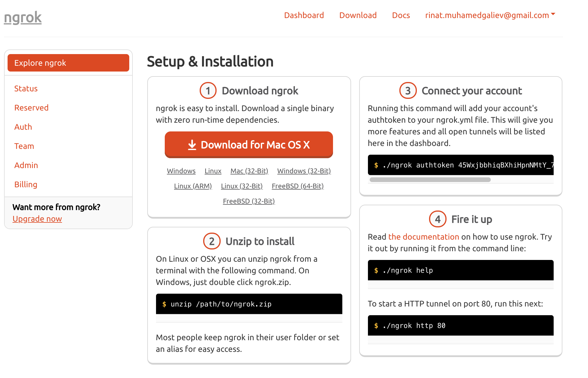Click the Windows (32-Bit) download link

coord(304,171)
